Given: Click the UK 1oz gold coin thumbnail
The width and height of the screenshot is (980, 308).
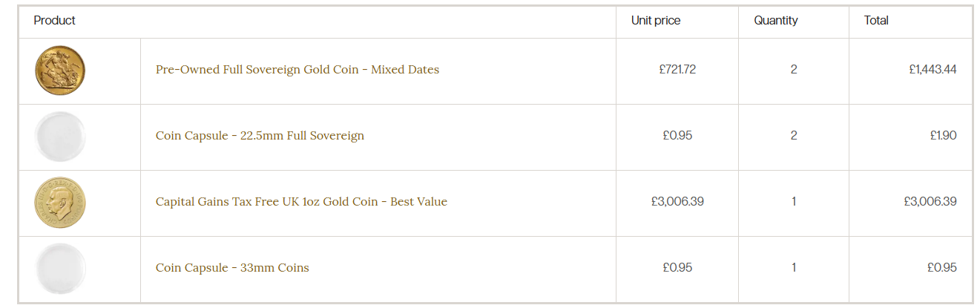Looking at the screenshot, I should coord(61,202).
